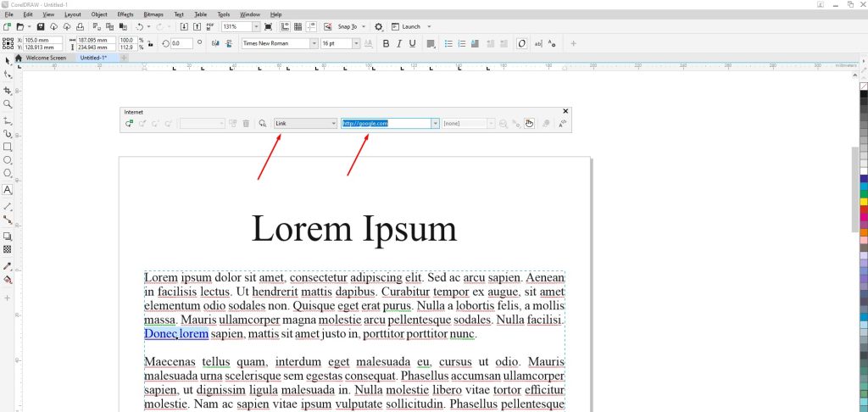Viewport: 868px width, 412px height.
Task: Add new document tab with plus
Action: coord(124,58)
